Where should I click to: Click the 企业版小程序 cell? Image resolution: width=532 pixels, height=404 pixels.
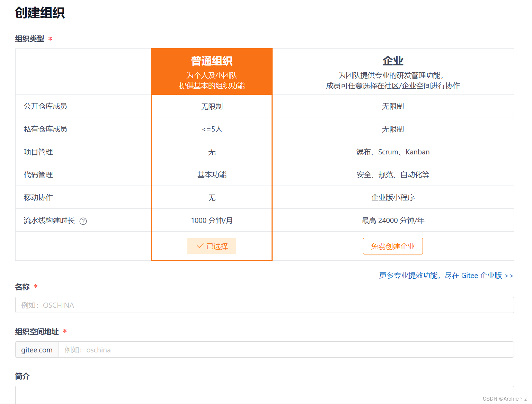(393, 198)
